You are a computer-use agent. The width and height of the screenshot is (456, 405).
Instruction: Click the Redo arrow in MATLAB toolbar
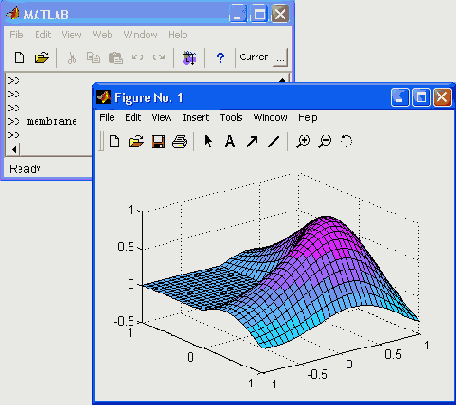pos(159,57)
